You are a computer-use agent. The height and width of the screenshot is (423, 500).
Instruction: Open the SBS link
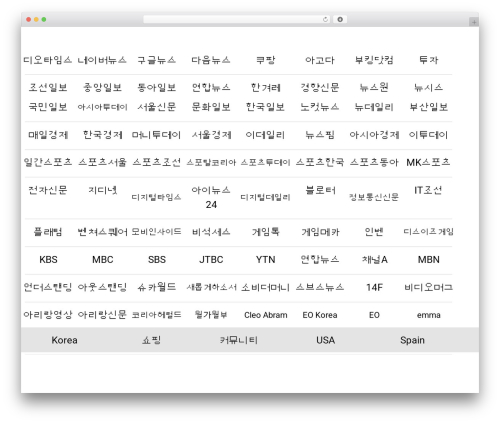pyautogui.click(x=157, y=260)
